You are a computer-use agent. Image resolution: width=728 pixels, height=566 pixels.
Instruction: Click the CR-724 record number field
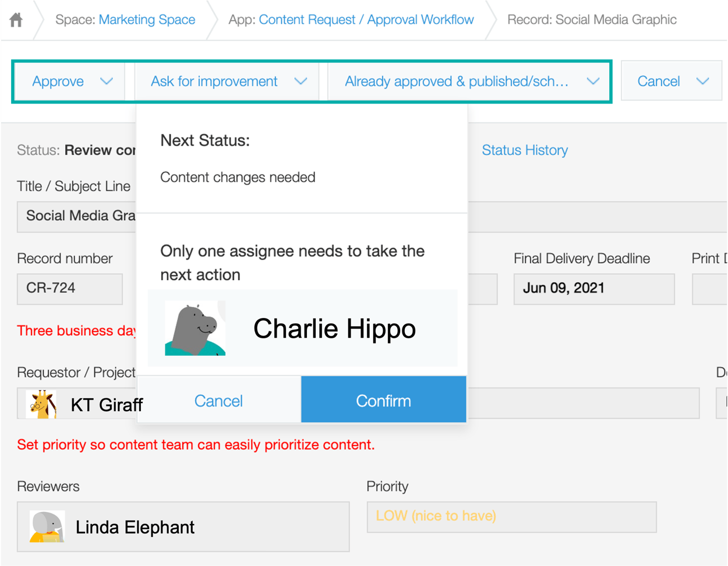coord(69,289)
